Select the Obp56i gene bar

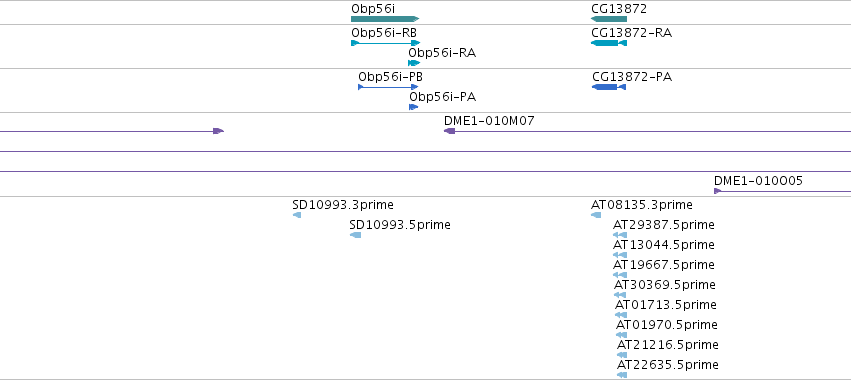385,19
